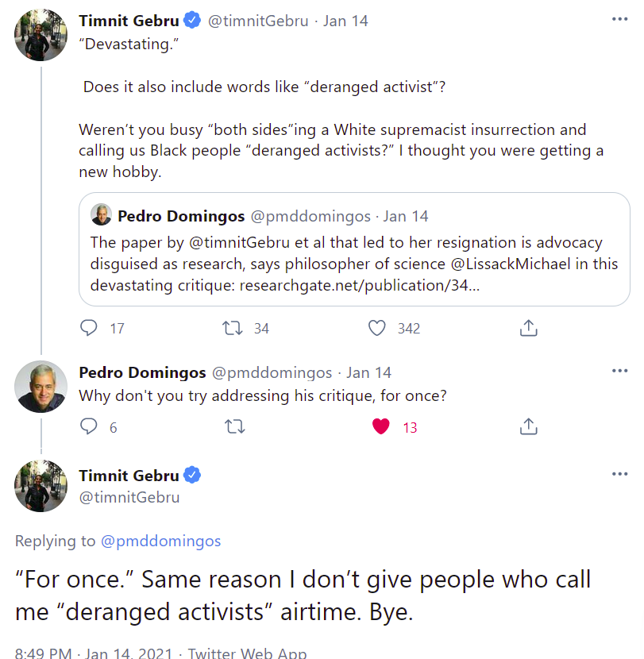
Task: Open the @pmddomingos mention in Replying to
Action: 160,541
